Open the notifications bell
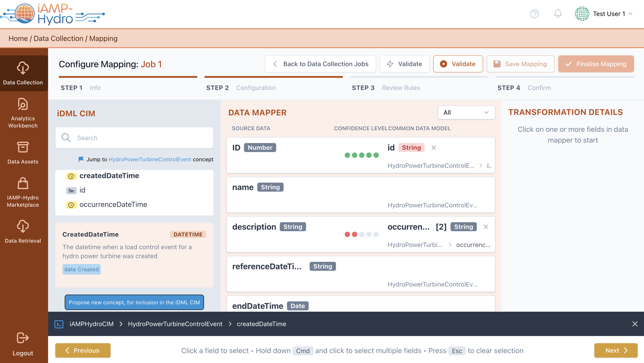The image size is (644, 363). [557, 13]
